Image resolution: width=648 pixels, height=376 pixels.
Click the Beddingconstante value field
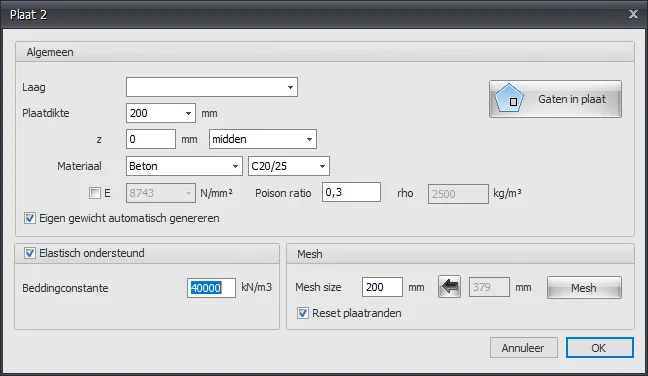pyautogui.click(x=211, y=288)
